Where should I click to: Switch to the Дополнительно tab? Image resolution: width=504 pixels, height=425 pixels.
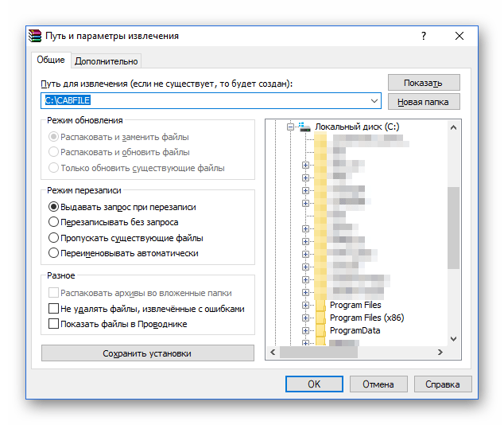click(x=107, y=61)
